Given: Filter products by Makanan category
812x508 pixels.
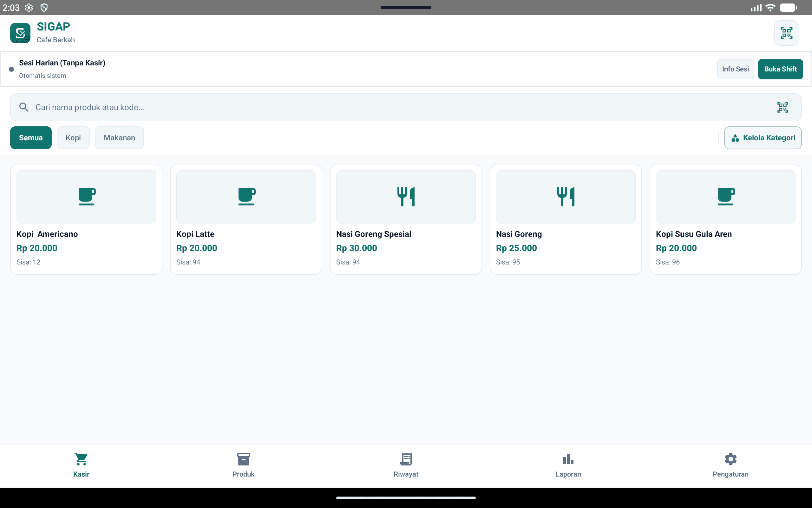Looking at the screenshot, I should click(x=120, y=138).
